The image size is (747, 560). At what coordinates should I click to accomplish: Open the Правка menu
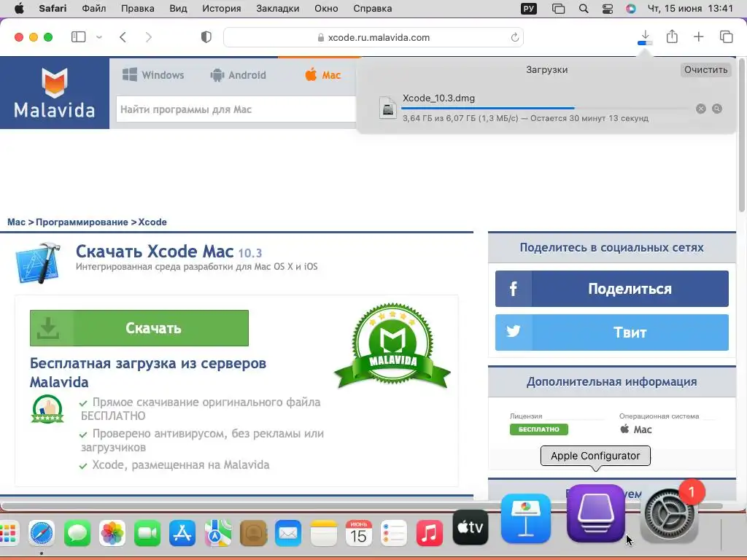(x=138, y=9)
